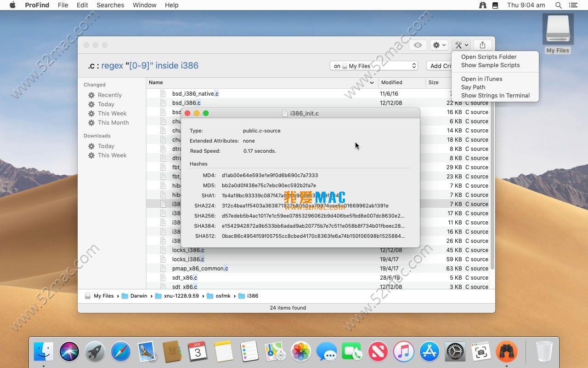This screenshot has height=368, width=588.
Task: Open News from the Dock
Action: [x=378, y=352]
